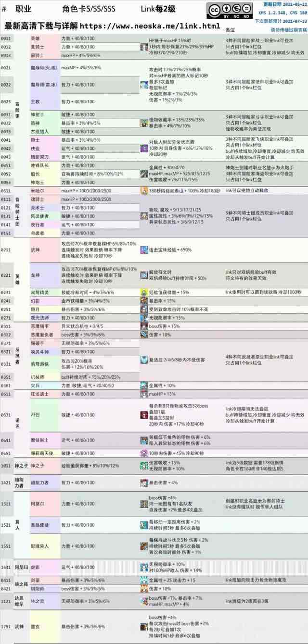Click the 尖兵 全属性 +10% skill icon
This screenshot has height=644, width=308.
tap(144, 385)
